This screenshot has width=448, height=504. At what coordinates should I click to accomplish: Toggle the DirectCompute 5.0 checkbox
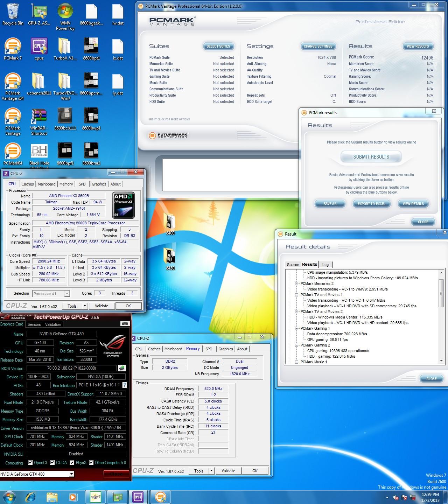click(x=91, y=463)
